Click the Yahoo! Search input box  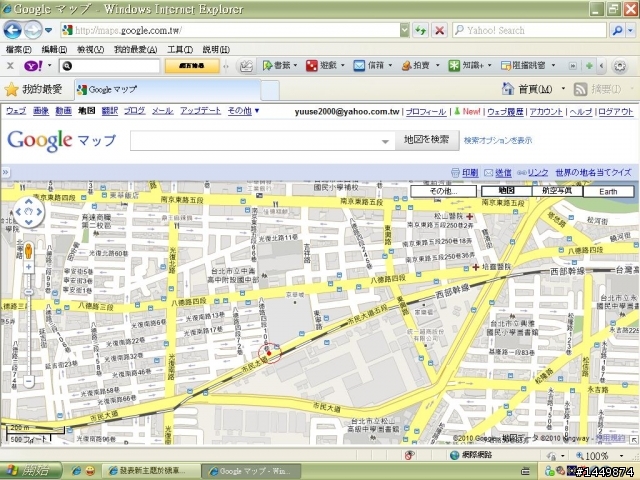(529, 30)
